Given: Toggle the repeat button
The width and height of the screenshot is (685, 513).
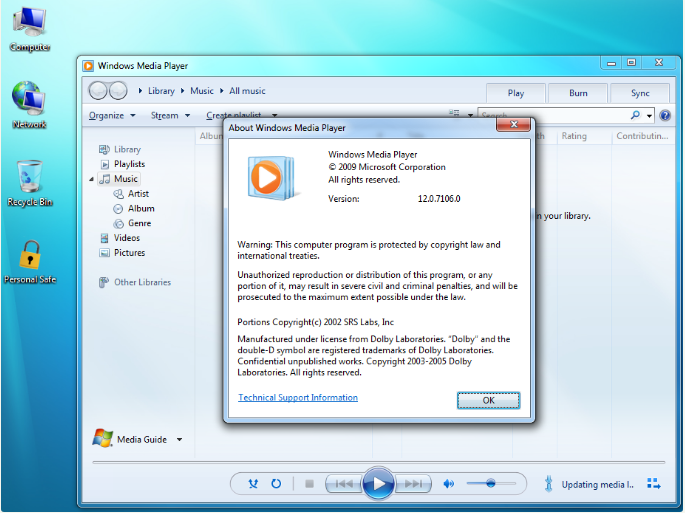Looking at the screenshot, I should click(276, 484).
